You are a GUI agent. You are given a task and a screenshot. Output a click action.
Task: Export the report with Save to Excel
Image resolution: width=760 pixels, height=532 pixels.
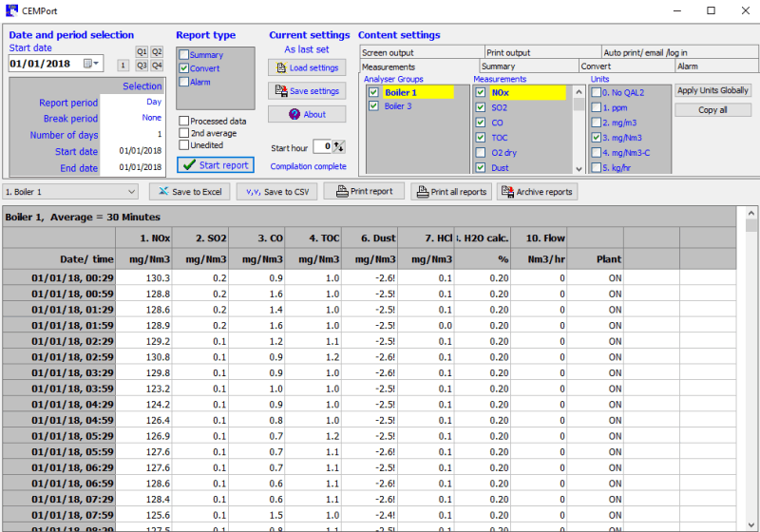(190, 192)
